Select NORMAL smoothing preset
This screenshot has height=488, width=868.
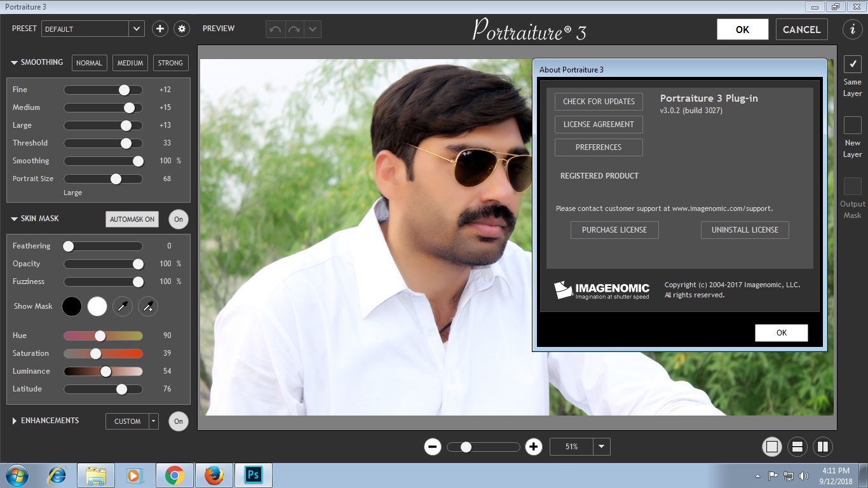(x=89, y=63)
